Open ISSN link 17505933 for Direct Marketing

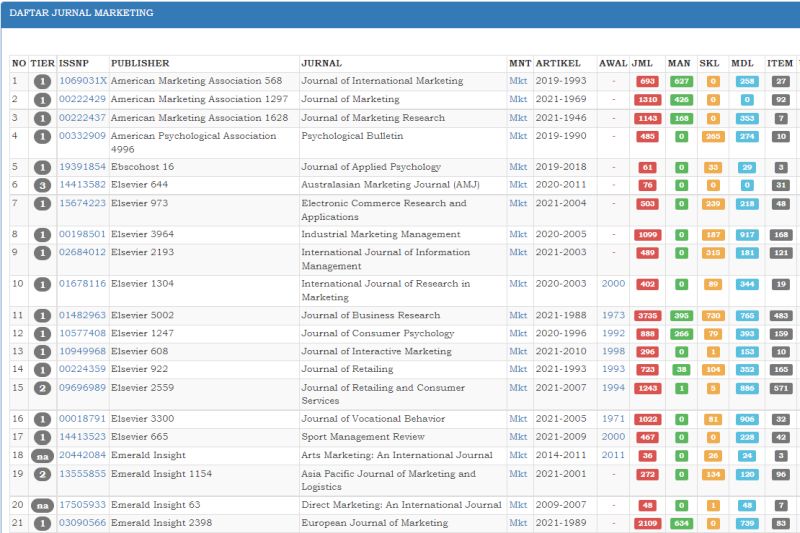81,505
